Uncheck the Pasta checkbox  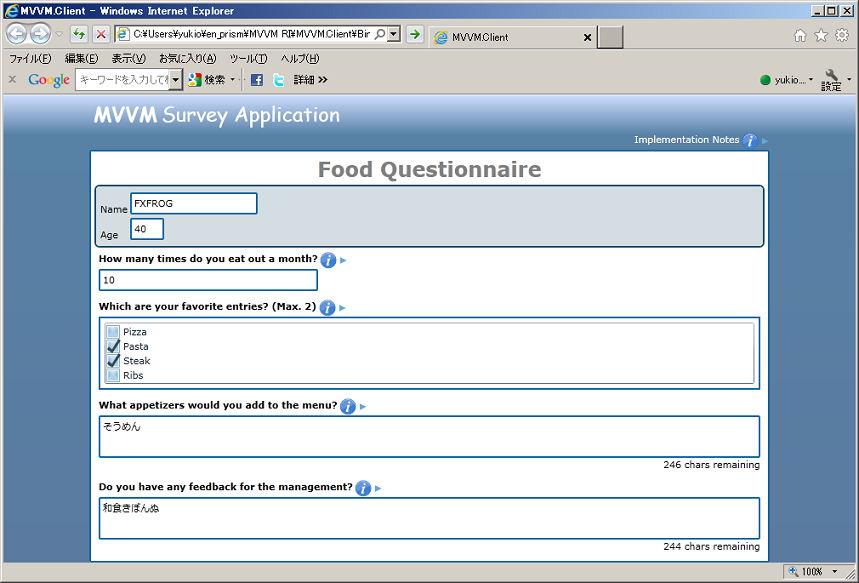[113, 347]
